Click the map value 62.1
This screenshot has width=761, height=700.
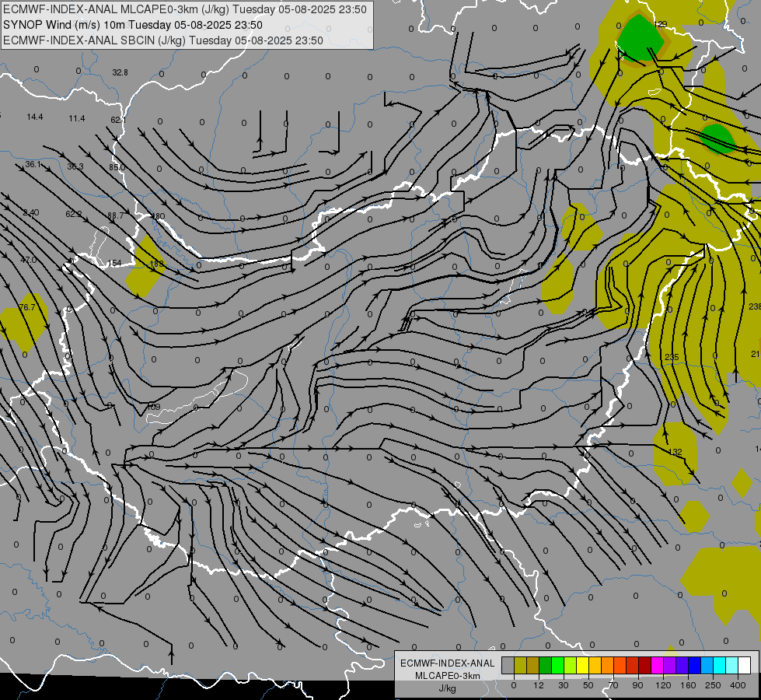pyautogui.click(x=118, y=120)
